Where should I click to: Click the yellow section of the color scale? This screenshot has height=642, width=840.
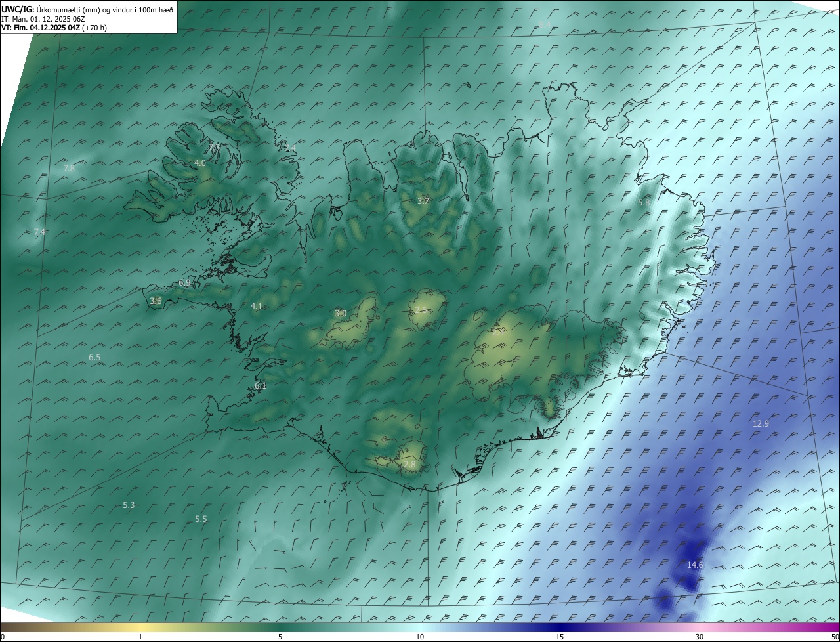141,627
